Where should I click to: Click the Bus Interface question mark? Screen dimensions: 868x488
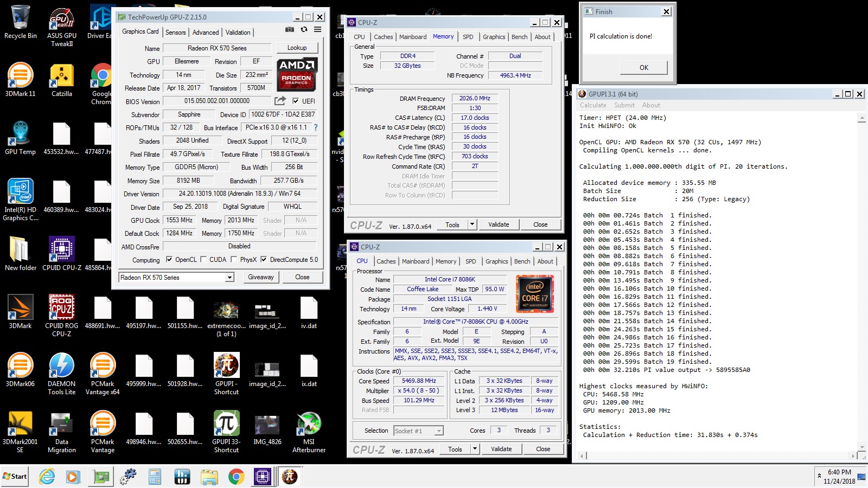coord(316,127)
